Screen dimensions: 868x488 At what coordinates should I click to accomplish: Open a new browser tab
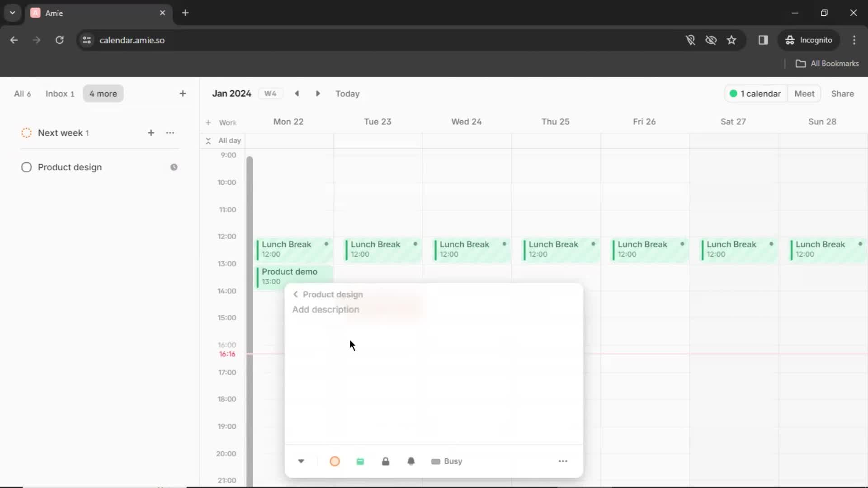[x=185, y=13]
